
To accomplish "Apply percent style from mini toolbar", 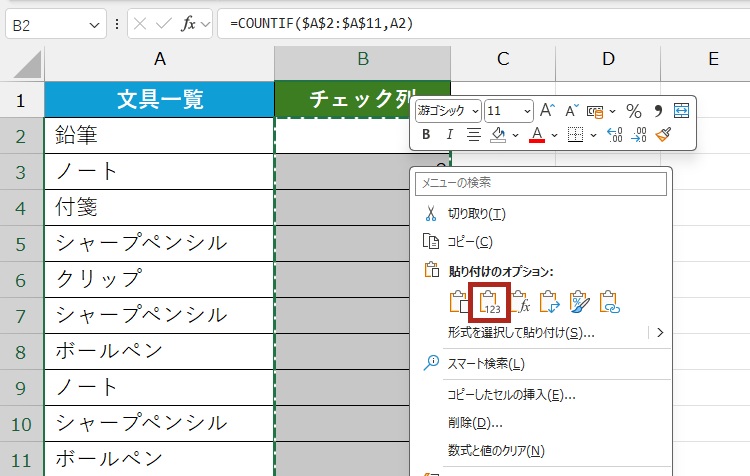I will click(x=633, y=110).
